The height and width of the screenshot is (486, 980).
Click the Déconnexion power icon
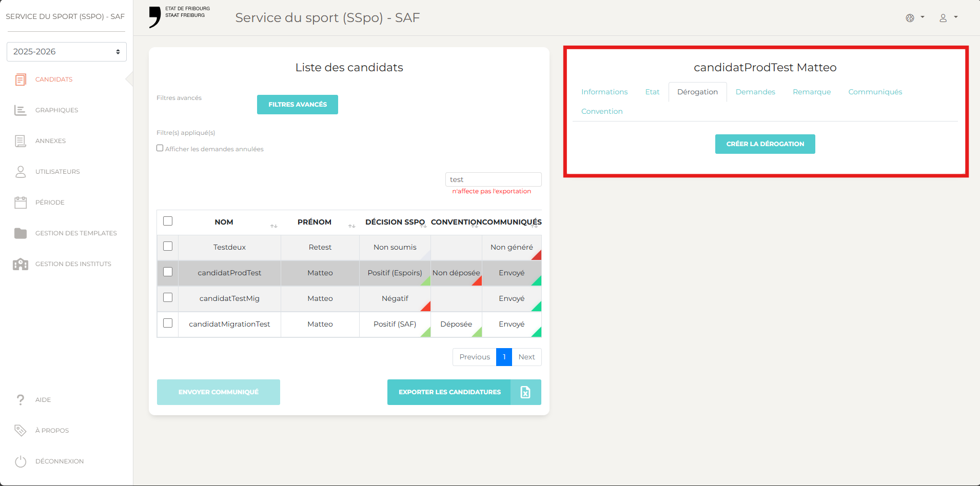(x=21, y=461)
